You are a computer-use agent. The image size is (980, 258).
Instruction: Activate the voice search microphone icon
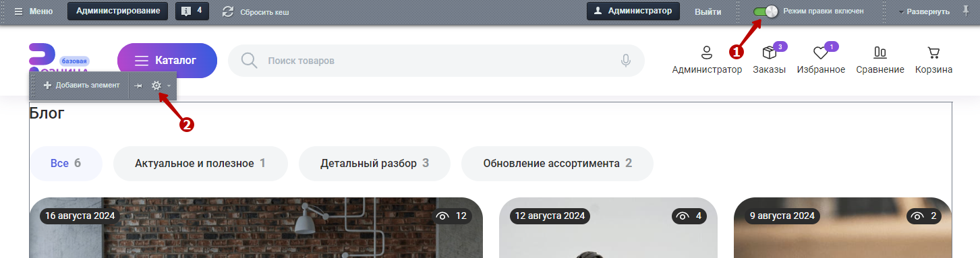pyautogui.click(x=626, y=61)
